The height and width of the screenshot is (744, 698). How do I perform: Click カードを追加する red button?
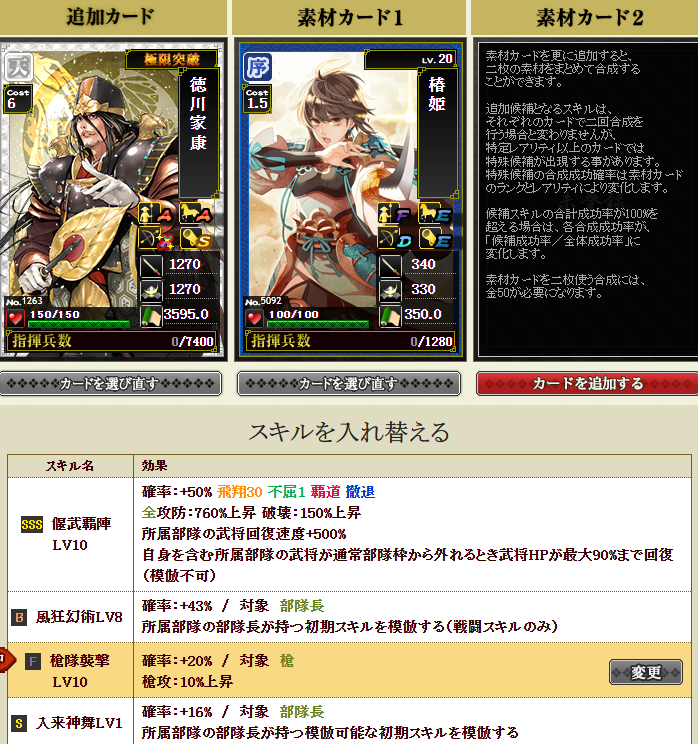[x=587, y=383]
